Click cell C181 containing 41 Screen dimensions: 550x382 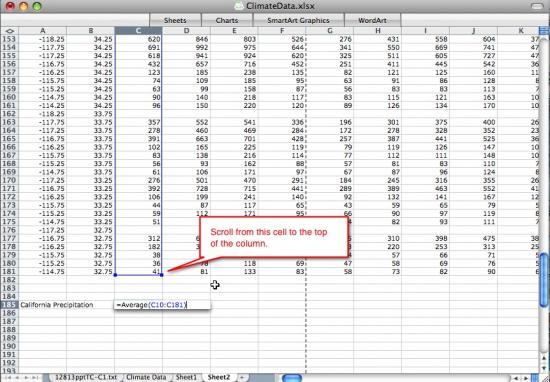tap(138, 272)
